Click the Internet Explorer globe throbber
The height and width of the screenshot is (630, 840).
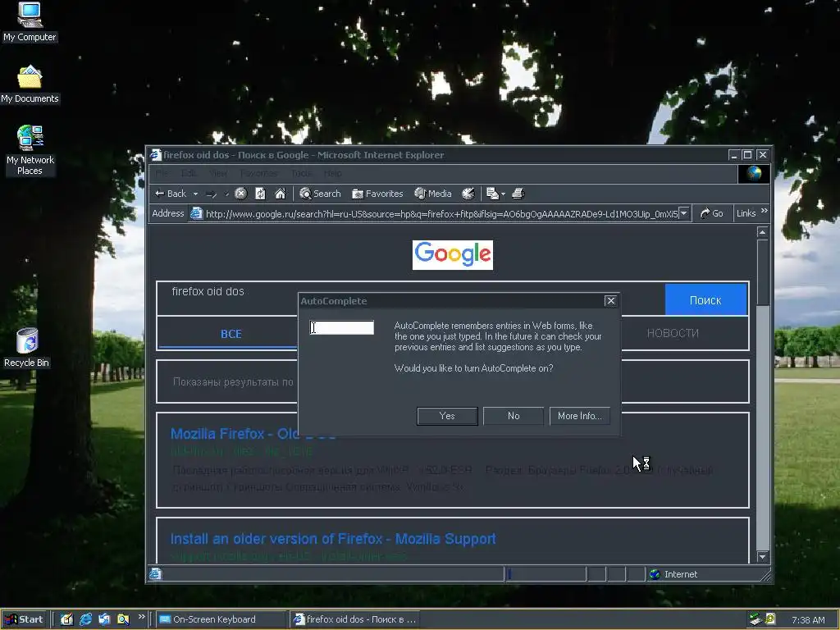coord(755,174)
